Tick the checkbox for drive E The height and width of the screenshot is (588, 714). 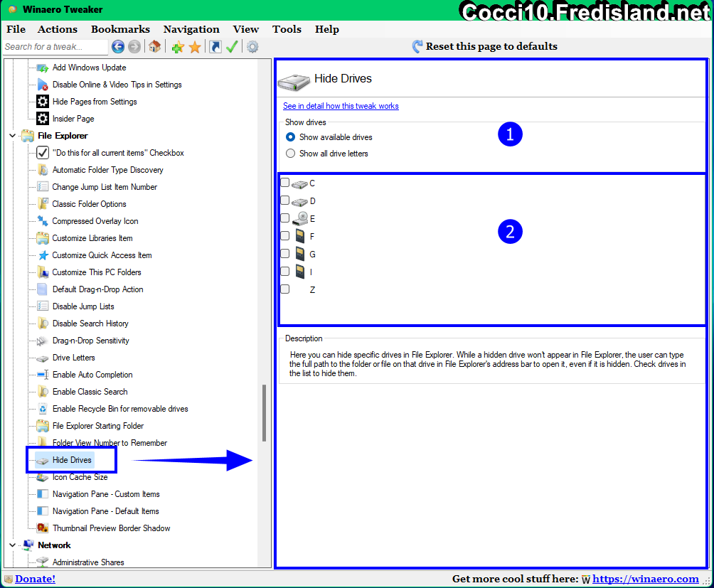click(285, 218)
